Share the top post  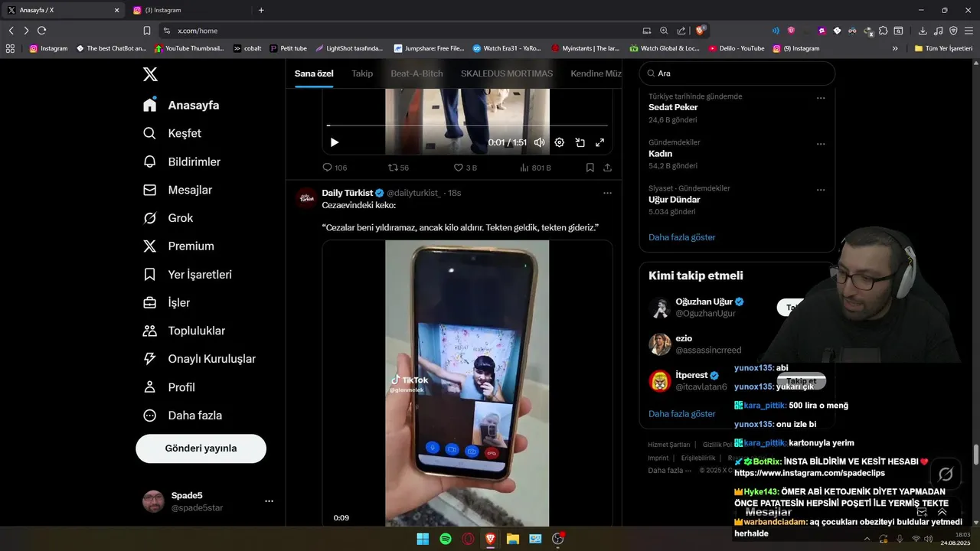click(x=607, y=168)
